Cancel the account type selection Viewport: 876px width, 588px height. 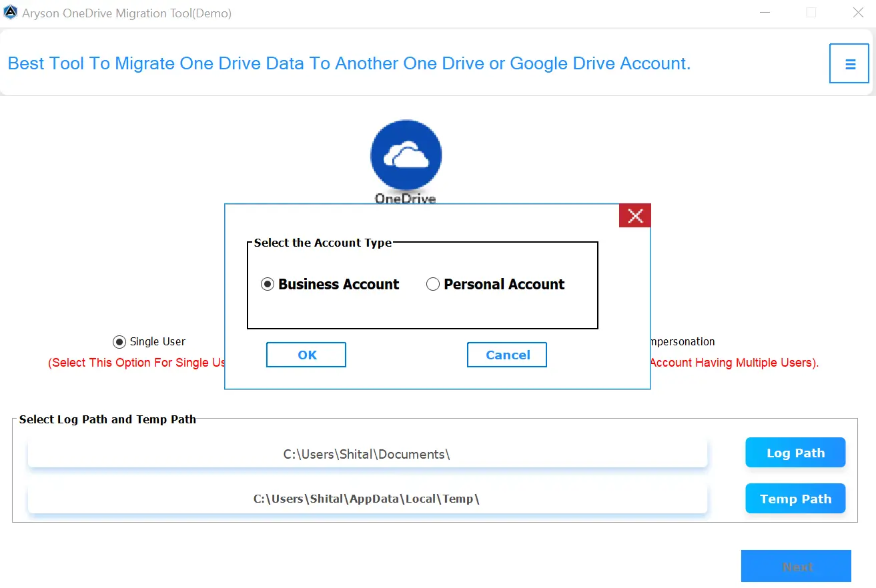tap(506, 354)
